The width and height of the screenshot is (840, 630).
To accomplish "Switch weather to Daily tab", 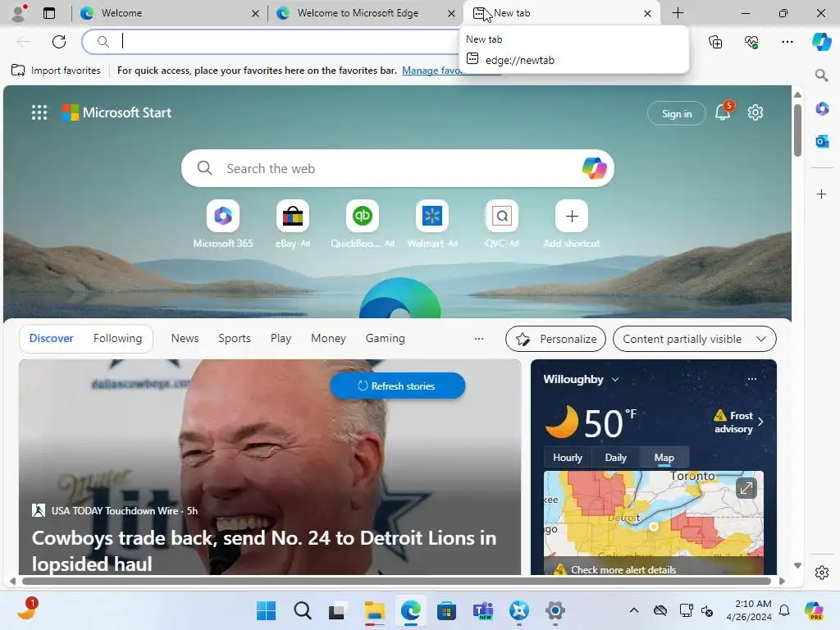I will 615,458.
